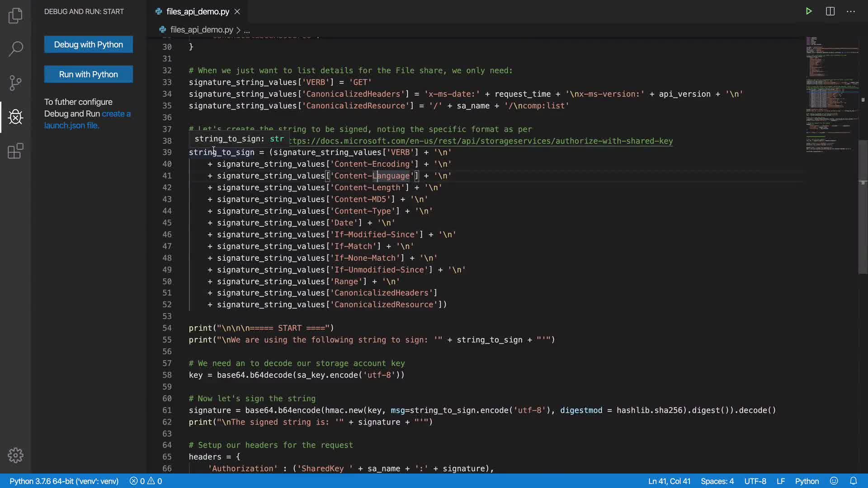Screen dimensions: 868x488
Task: Open notifications bell in status bar
Action: click(x=853, y=481)
